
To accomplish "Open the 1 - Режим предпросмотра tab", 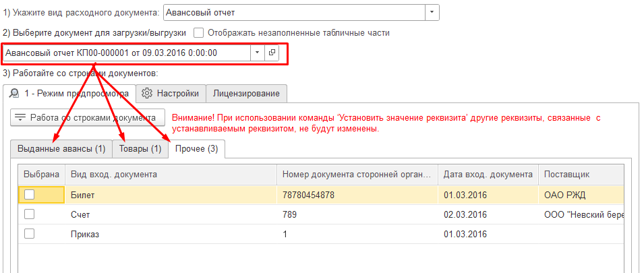I will click(x=69, y=93).
